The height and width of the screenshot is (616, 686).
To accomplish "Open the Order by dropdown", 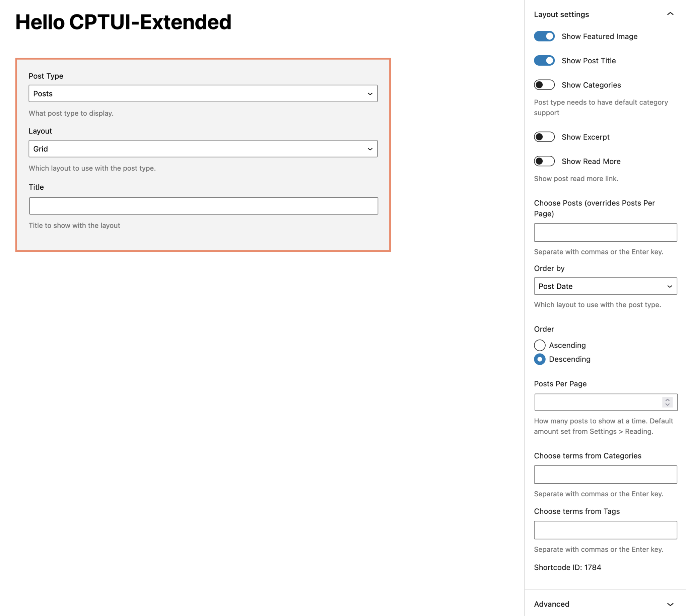I will point(605,286).
